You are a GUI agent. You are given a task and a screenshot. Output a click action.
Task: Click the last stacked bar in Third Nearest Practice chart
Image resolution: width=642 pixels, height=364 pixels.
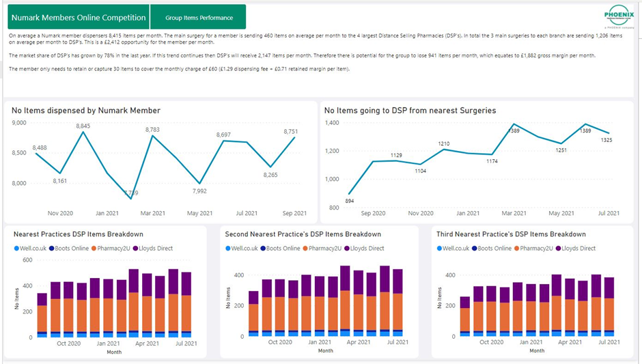tap(609, 307)
